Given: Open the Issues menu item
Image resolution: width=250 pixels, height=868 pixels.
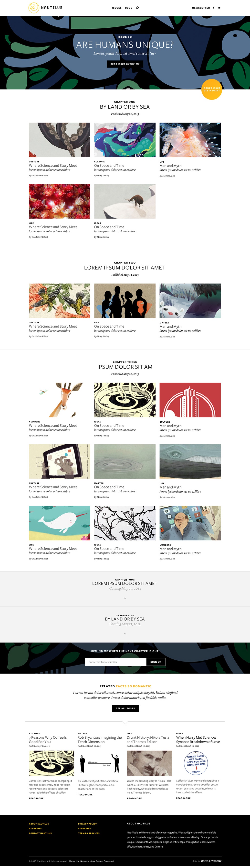Looking at the screenshot, I should pyautogui.click(x=117, y=8).
